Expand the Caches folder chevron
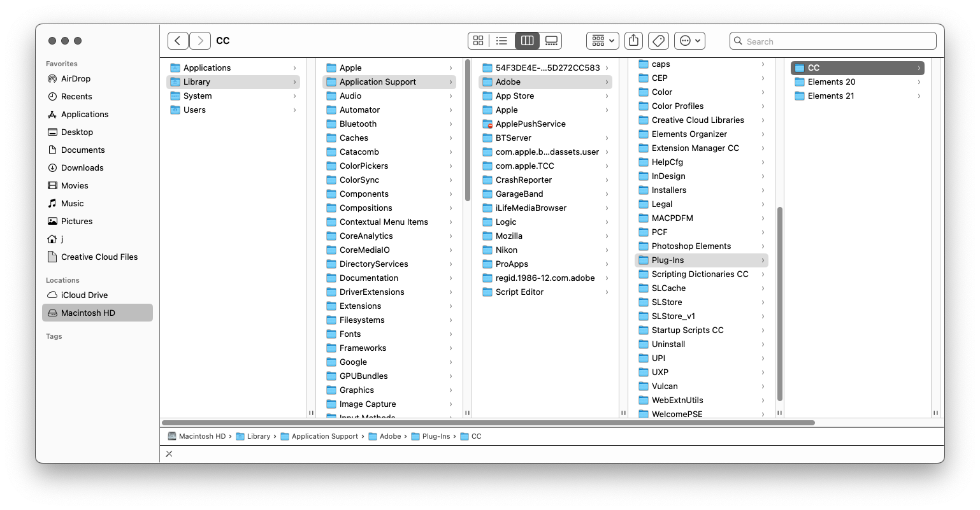 pyautogui.click(x=450, y=138)
